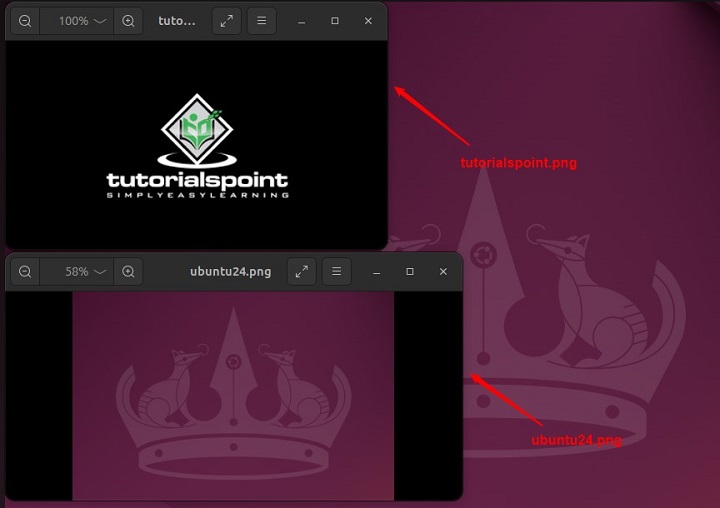
Task: Zoom in on the ubuntu24.png window
Action: coord(128,271)
